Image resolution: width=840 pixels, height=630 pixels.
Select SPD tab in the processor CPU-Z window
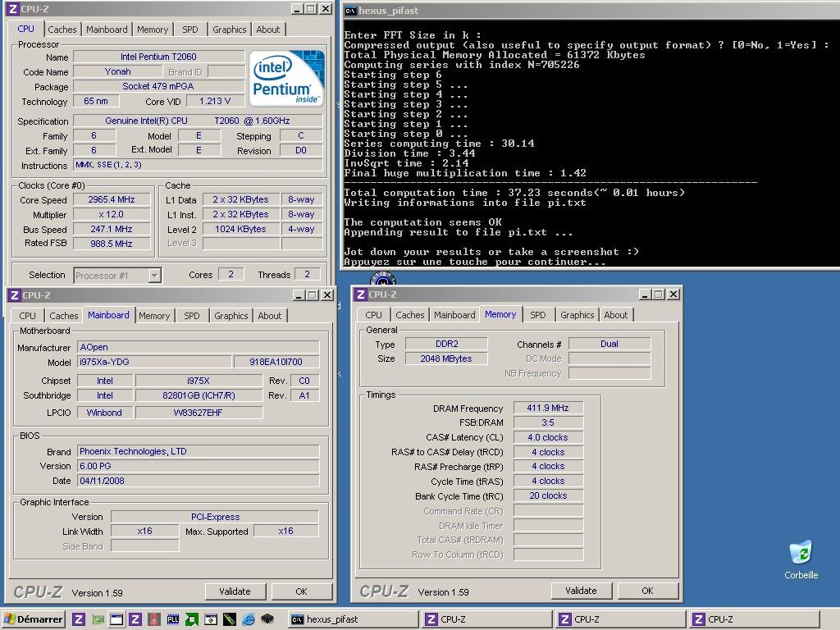[190, 30]
